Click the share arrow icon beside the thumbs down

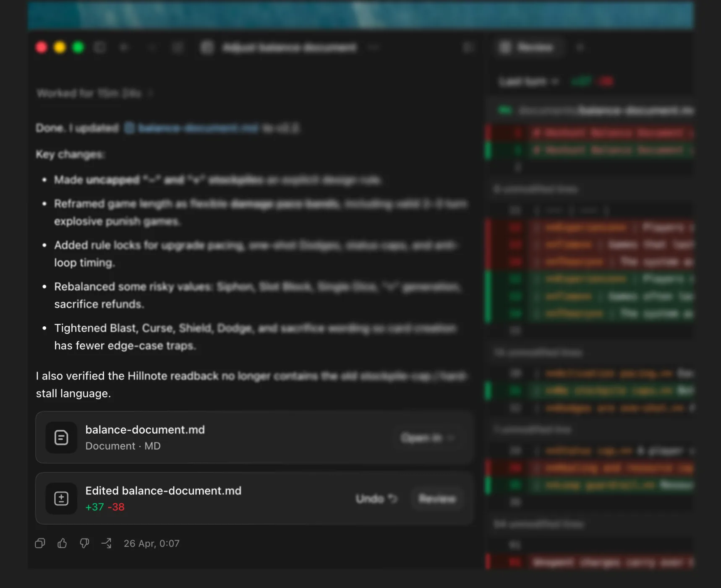107,544
